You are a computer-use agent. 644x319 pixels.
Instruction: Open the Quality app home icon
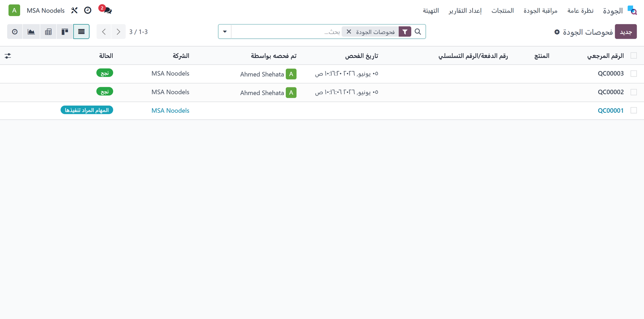click(632, 10)
